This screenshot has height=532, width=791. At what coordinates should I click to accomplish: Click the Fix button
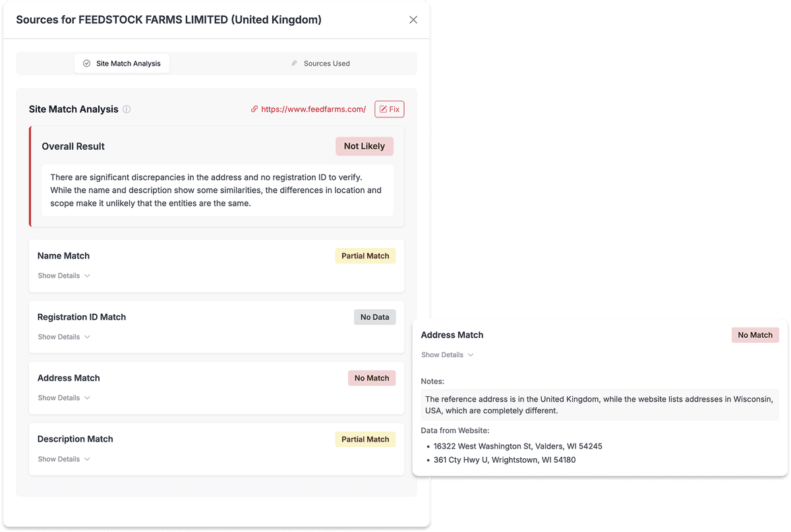tap(390, 109)
